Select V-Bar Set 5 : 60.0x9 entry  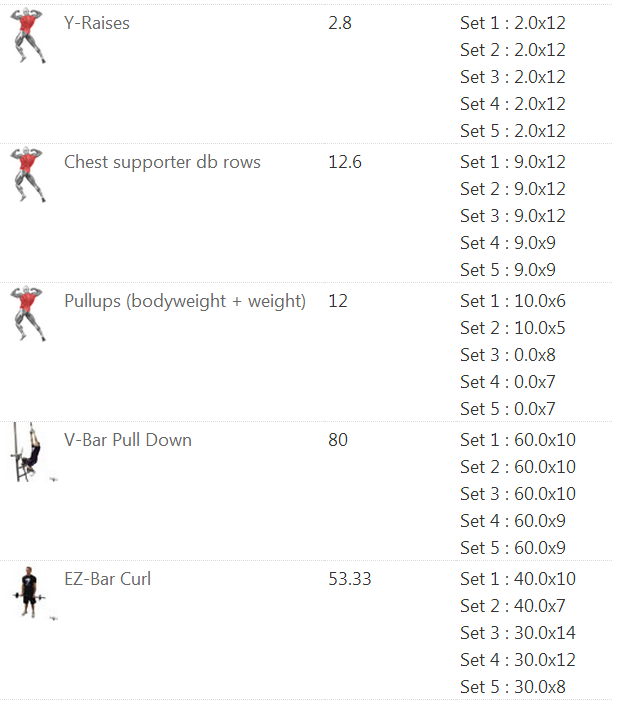tap(513, 548)
